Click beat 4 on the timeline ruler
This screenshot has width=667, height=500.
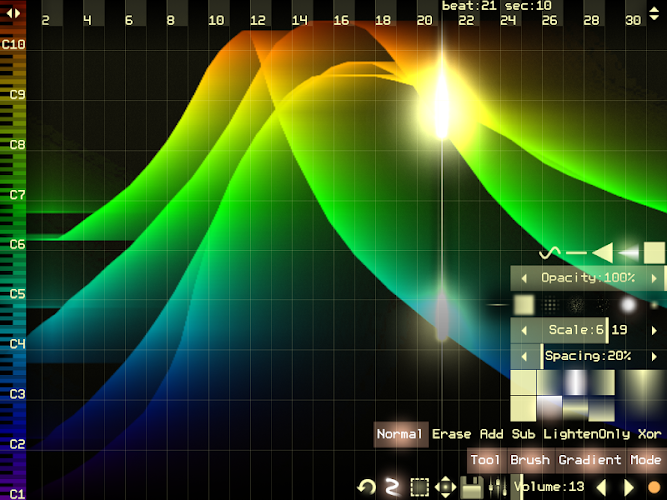pos(87,20)
